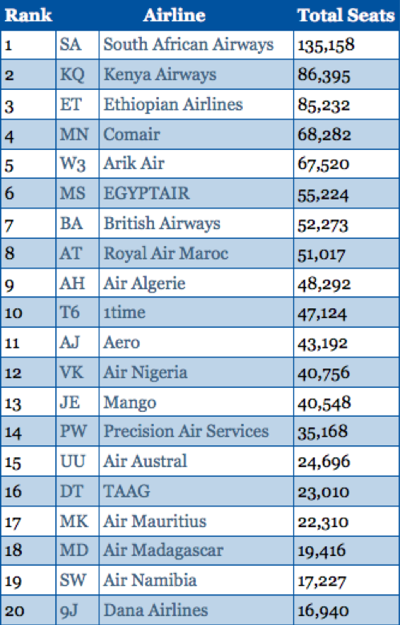Click the Total Seats column header
400x625 pixels.
(x=346, y=15)
